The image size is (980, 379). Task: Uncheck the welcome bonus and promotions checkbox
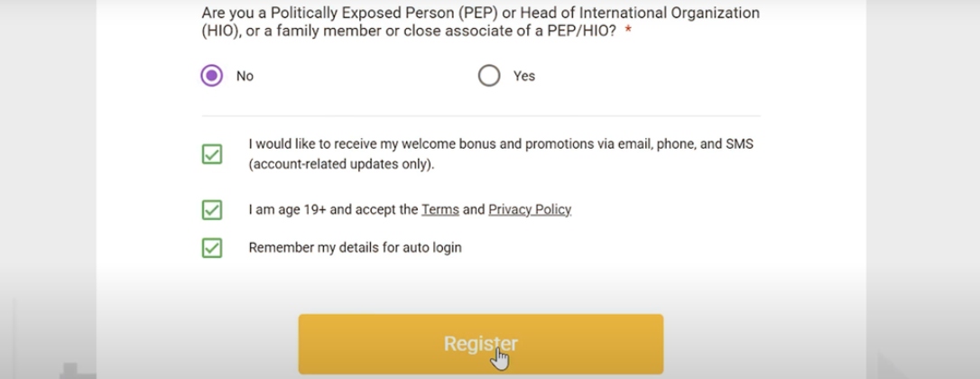pos(212,153)
